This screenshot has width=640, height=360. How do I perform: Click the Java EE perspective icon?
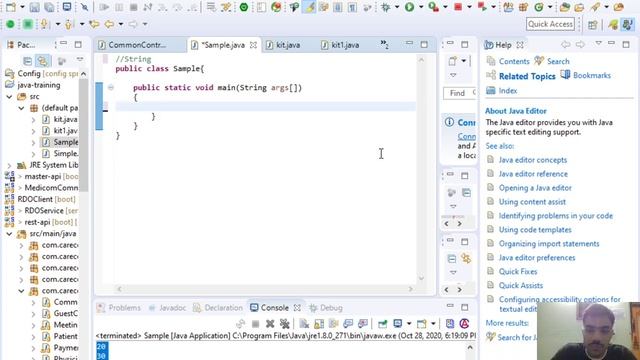(x=627, y=24)
